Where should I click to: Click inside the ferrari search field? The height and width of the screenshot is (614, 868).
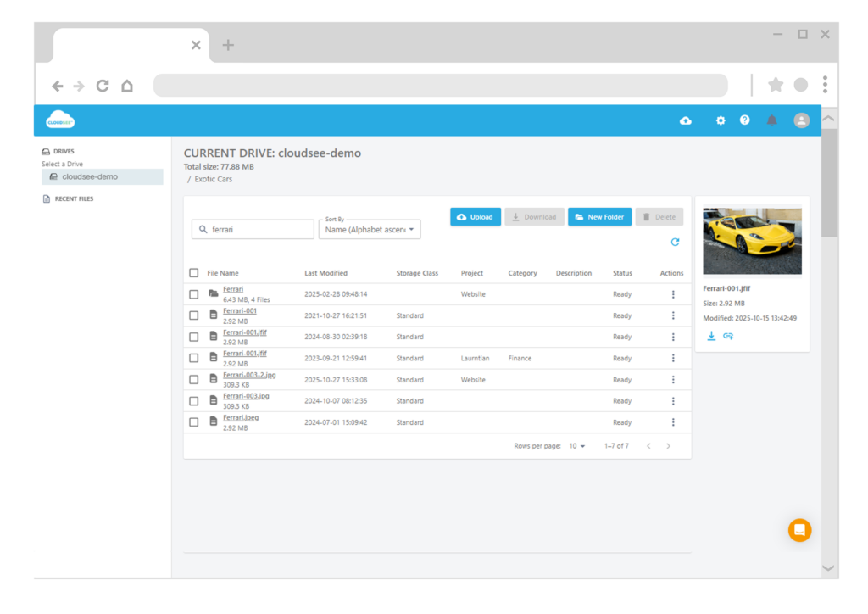pyautogui.click(x=253, y=229)
